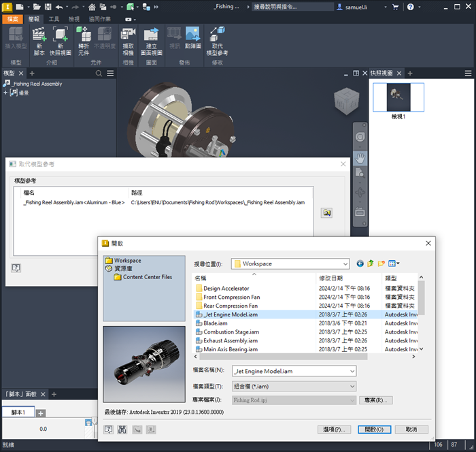The width and height of the screenshot is (476, 452).
Task: Click the Undo arrow icon
Action: pos(59,7)
